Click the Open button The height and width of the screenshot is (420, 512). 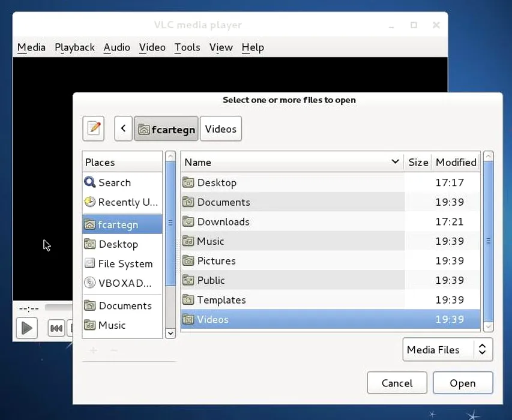point(462,383)
